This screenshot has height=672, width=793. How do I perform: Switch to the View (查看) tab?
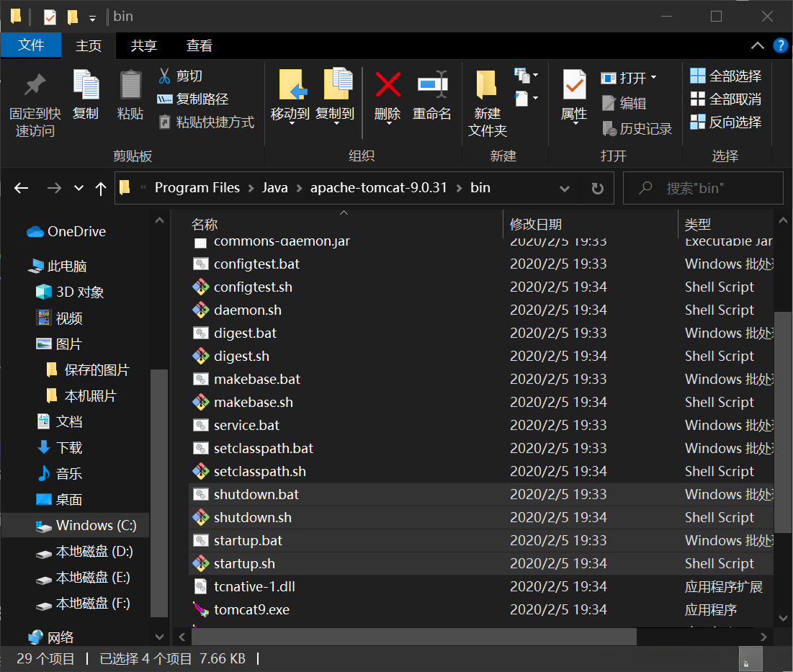pos(199,45)
